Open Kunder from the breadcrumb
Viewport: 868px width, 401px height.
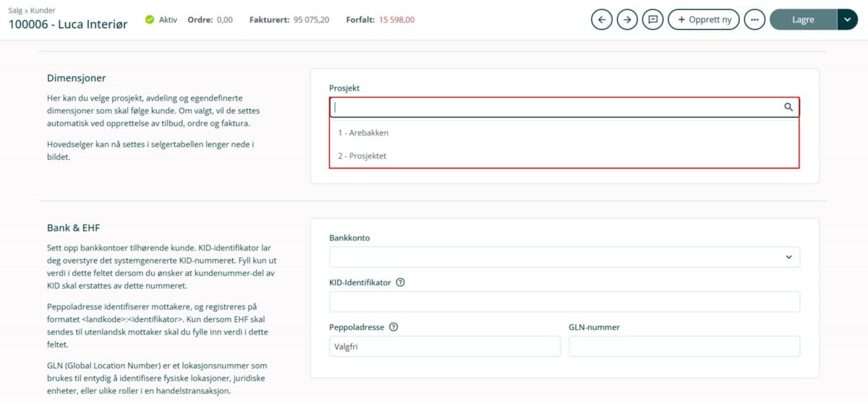43,10
